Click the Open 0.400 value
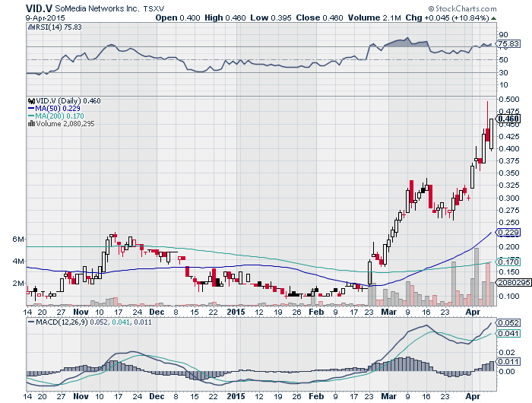Viewport: 532px width, 403px height. [x=178, y=17]
